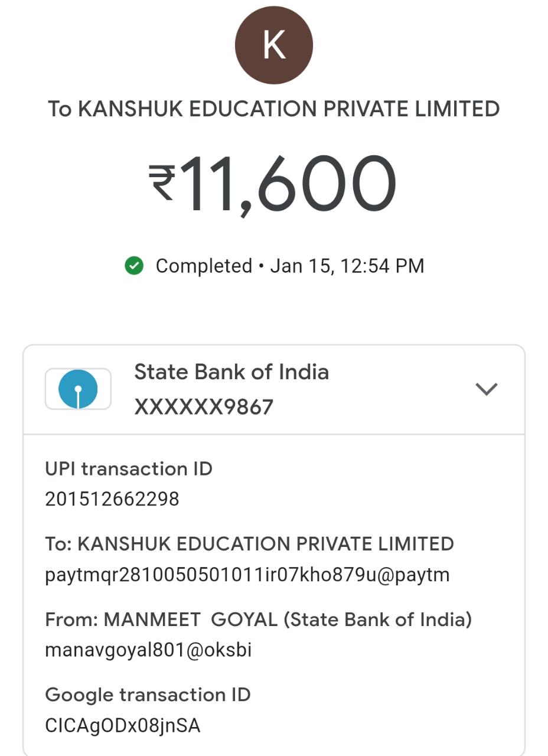Select the State Bank of India name
Viewport: 548px width, 756px height.
(x=231, y=372)
